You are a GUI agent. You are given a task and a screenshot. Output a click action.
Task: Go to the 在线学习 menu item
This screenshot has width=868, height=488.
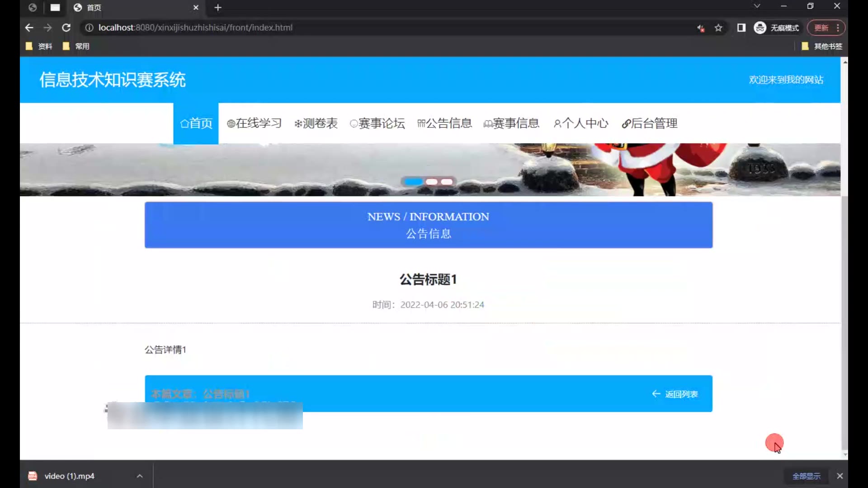255,123
